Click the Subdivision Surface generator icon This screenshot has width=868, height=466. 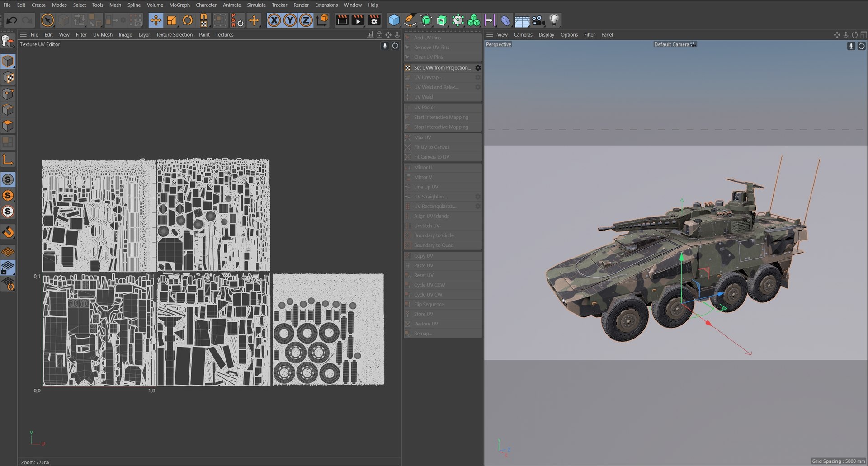coord(426,20)
